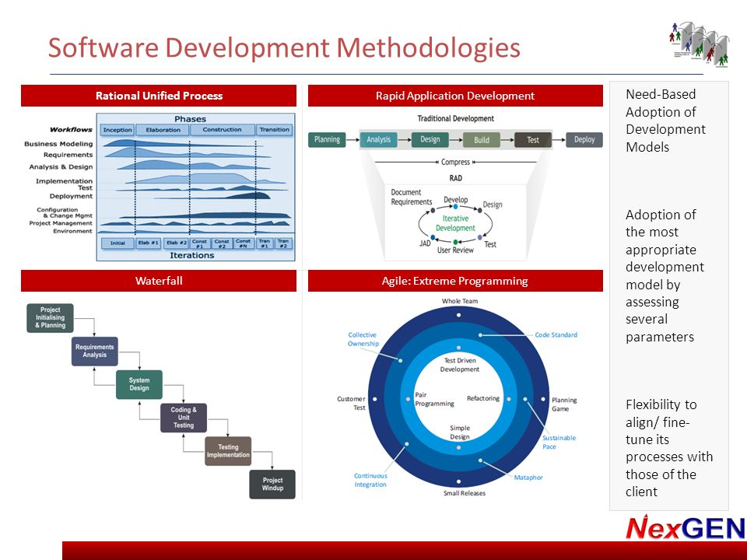The width and height of the screenshot is (747, 560).
Task: Click the Phases heading in the RUP chart
Action: click(x=190, y=118)
